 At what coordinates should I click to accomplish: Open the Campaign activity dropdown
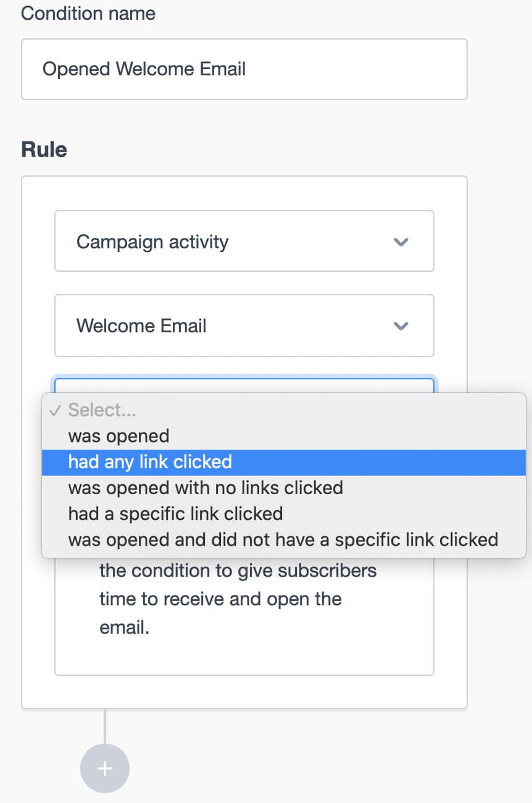244,242
